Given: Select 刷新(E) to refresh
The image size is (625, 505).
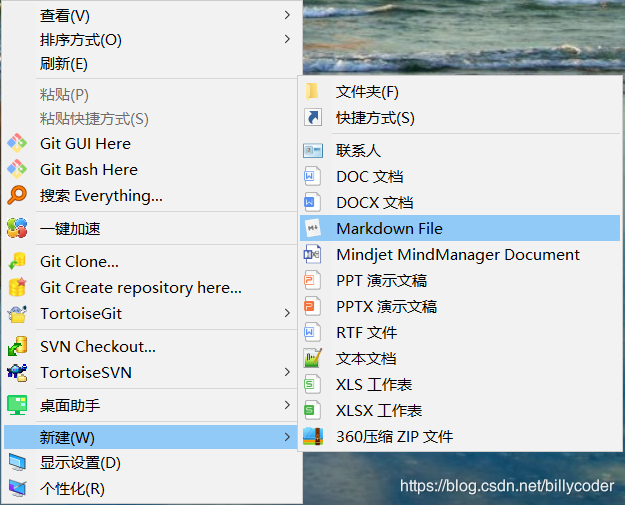Looking at the screenshot, I should click(x=151, y=64).
